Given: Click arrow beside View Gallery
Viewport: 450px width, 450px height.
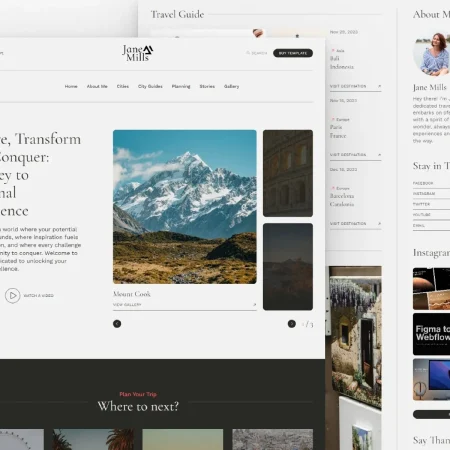Looking at the screenshot, I should click(x=254, y=304).
